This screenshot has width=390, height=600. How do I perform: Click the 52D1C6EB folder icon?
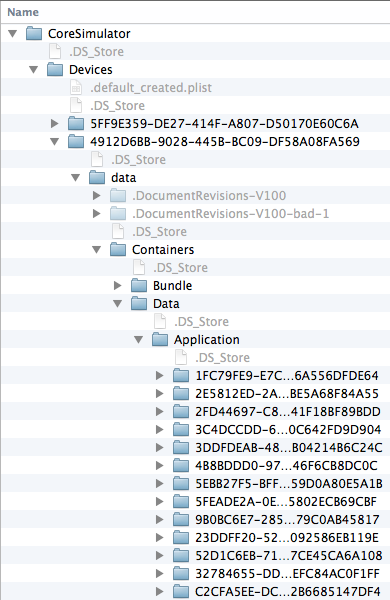point(181,555)
